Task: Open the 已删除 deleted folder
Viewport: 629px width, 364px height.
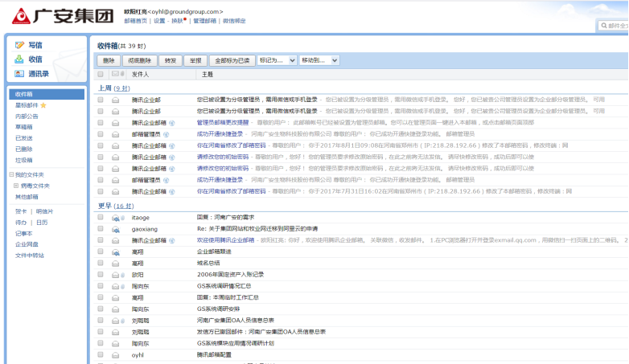Action: click(x=23, y=149)
